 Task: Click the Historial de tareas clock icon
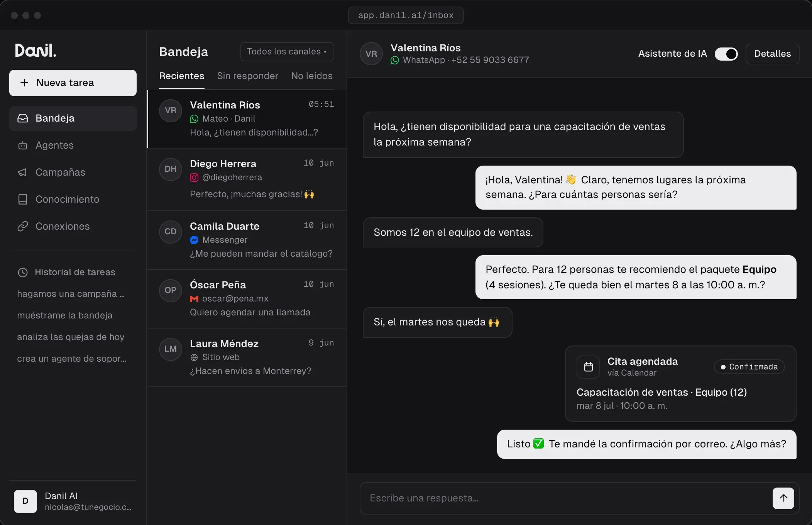pos(23,272)
